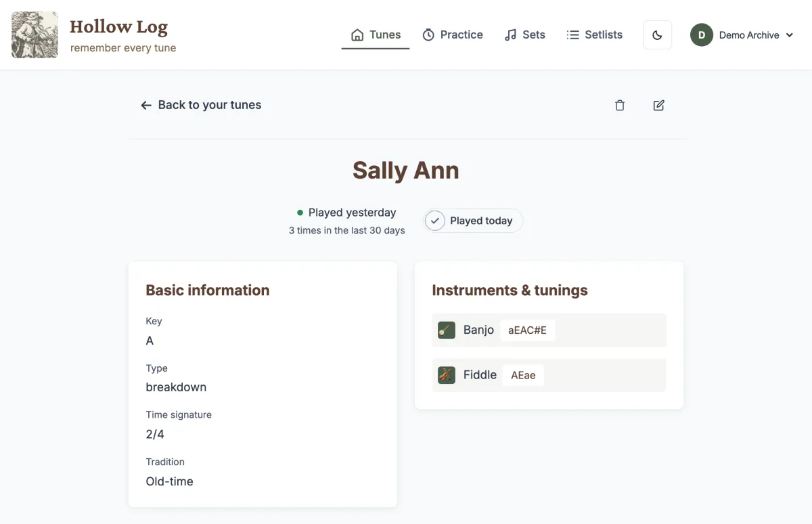
Task: Click the Instruments & tunings heading
Action: pyautogui.click(x=510, y=290)
